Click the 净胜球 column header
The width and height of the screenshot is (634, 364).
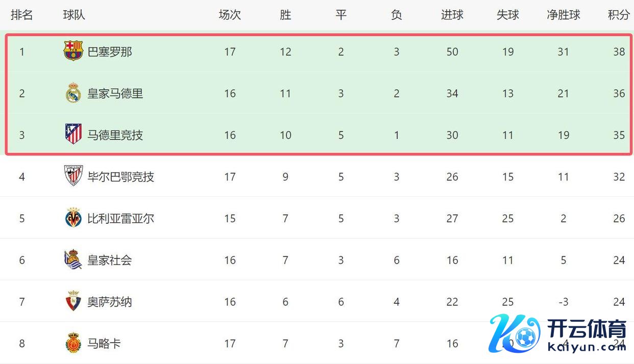[563, 15]
